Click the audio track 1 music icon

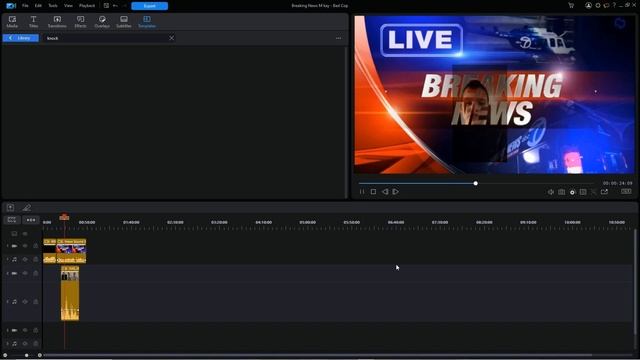point(14,259)
